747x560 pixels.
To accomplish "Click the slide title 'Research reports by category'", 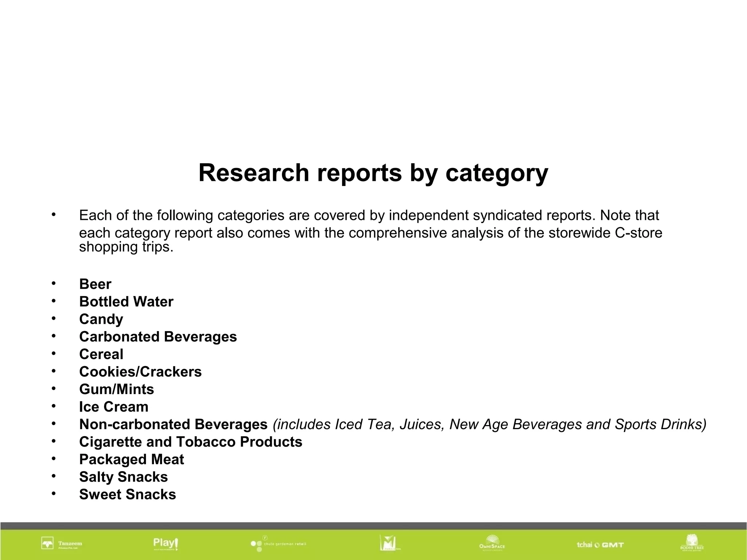I will 373,173.
